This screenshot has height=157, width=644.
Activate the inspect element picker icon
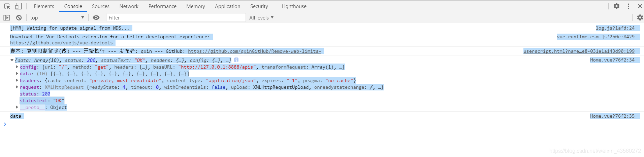click(x=7, y=6)
